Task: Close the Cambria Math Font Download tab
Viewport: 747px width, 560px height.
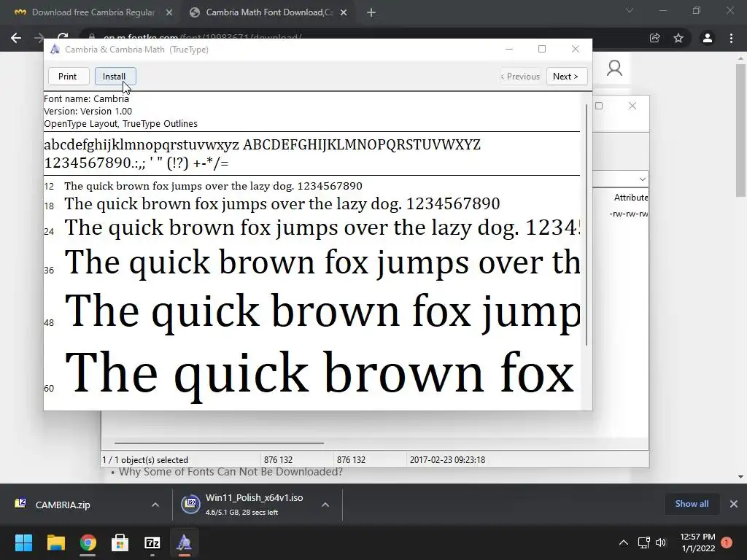Action: point(344,13)
